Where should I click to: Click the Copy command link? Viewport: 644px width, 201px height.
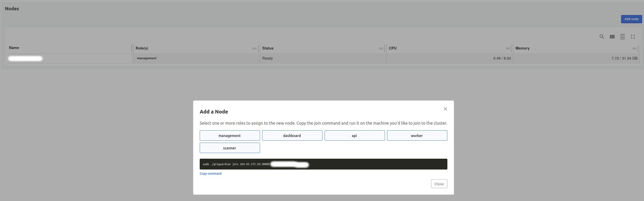211,174
